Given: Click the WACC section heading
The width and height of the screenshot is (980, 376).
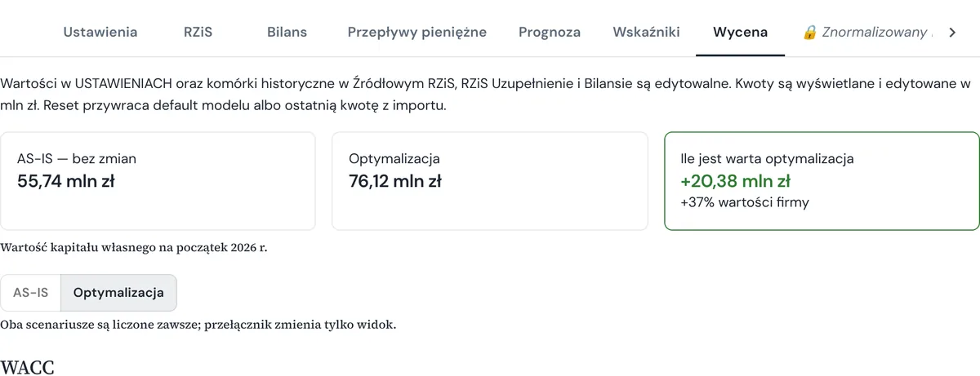Looking at the screenshot, I should (28, 367).
